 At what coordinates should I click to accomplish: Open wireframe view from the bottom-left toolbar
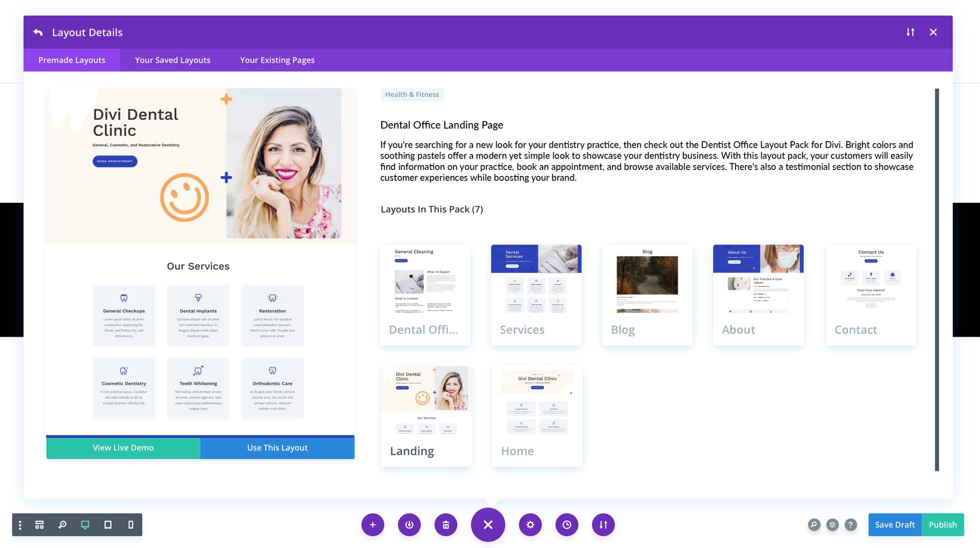click(40, 525)
